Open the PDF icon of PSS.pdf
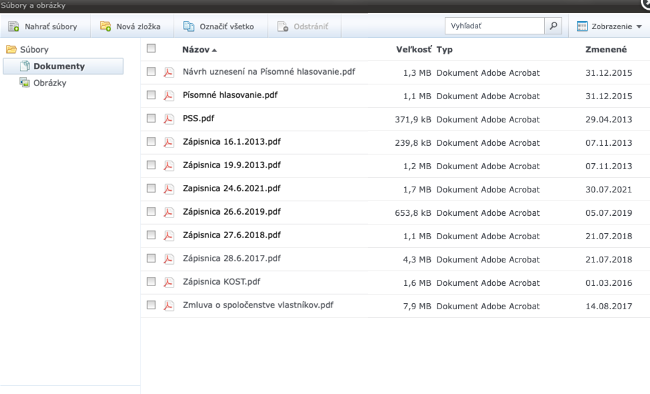Image resolution: width=650 pixels, height=394 pixels. click(168, 119)
